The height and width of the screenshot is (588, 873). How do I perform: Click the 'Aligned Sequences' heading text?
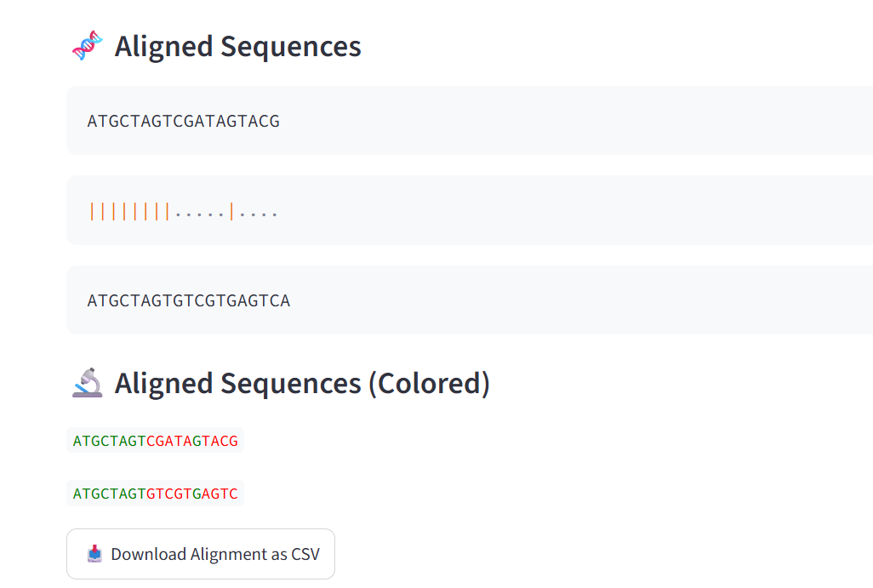[237, 46]
